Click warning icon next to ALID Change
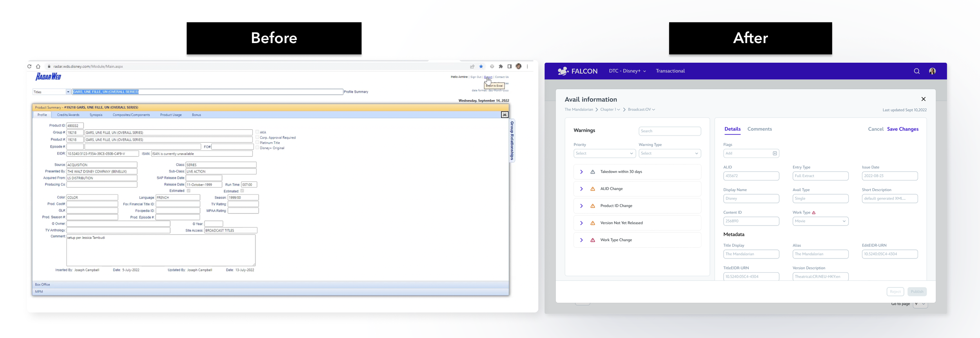This screenshot has width=980, height=338. click(x=593, y=189)
